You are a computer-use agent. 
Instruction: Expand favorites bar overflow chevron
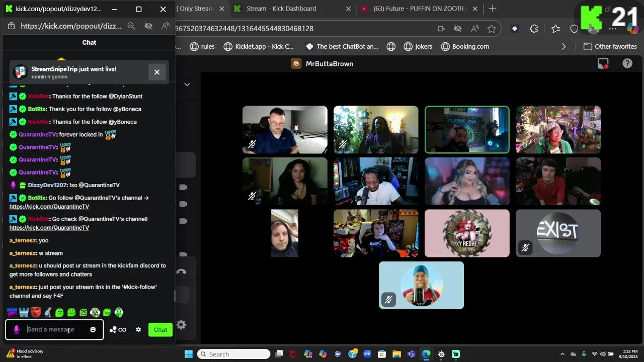[563, 46]
